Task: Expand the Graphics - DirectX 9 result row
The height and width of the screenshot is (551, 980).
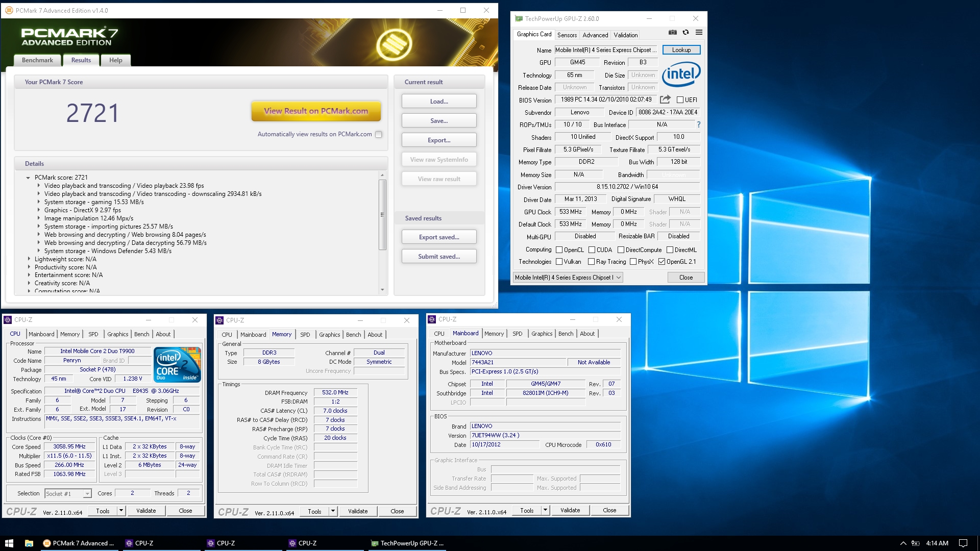Action: tap(38, 210)
